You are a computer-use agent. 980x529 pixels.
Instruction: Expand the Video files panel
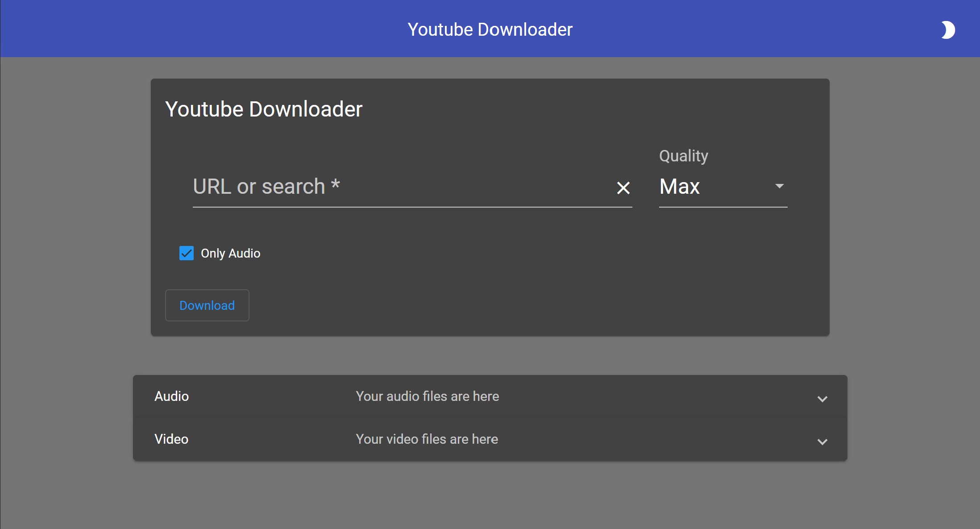pyautogui.click(x=490, y=439)
